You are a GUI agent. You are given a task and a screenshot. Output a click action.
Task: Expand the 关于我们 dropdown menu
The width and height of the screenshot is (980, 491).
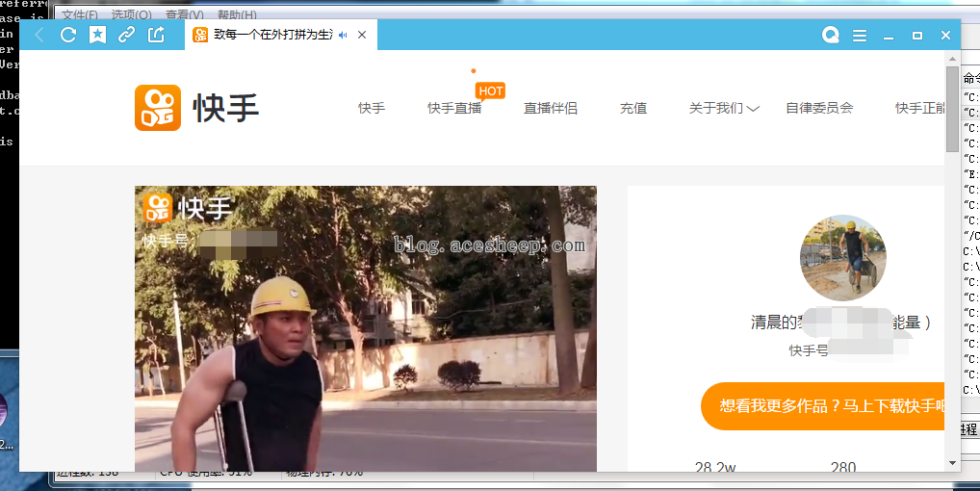click(724, 108)
